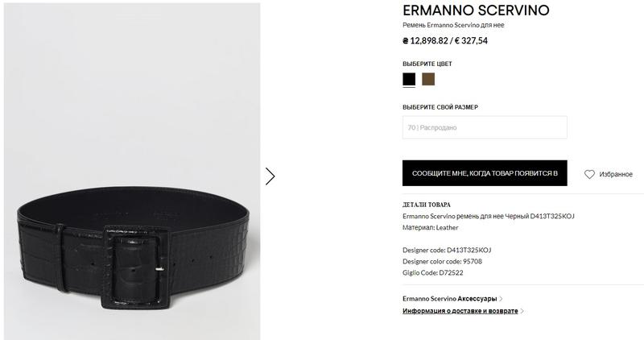Choose the brown color swatch

428,79
